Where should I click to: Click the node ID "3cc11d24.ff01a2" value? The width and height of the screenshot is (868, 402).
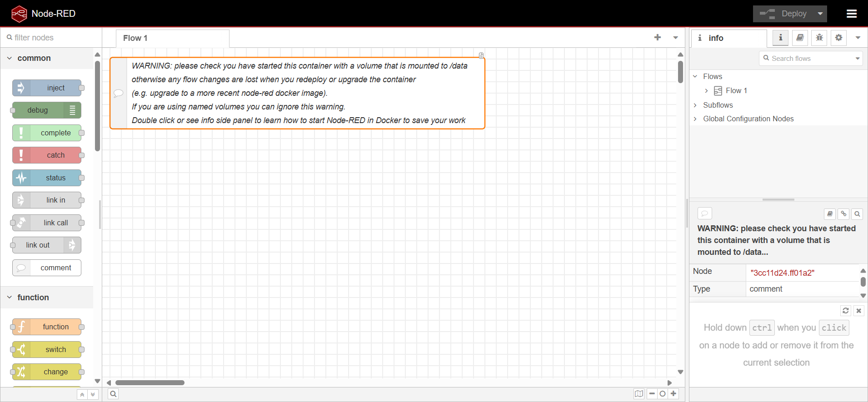click(x=782, y=273)
